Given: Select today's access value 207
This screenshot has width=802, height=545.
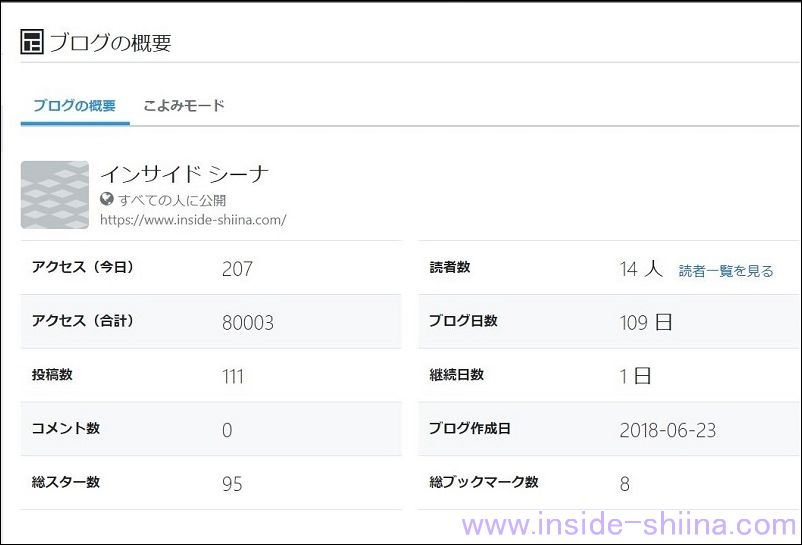Looking at the screenshot, I should click(x=237, y=269).
